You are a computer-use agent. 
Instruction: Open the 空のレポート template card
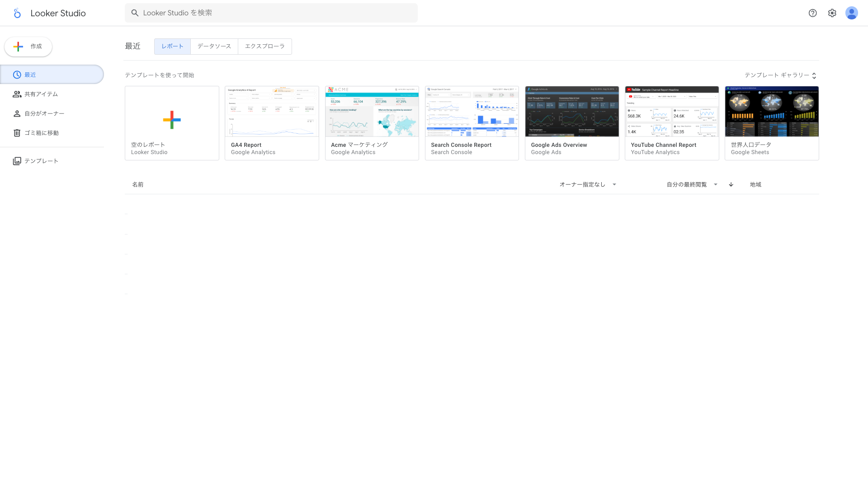(172, 123)
